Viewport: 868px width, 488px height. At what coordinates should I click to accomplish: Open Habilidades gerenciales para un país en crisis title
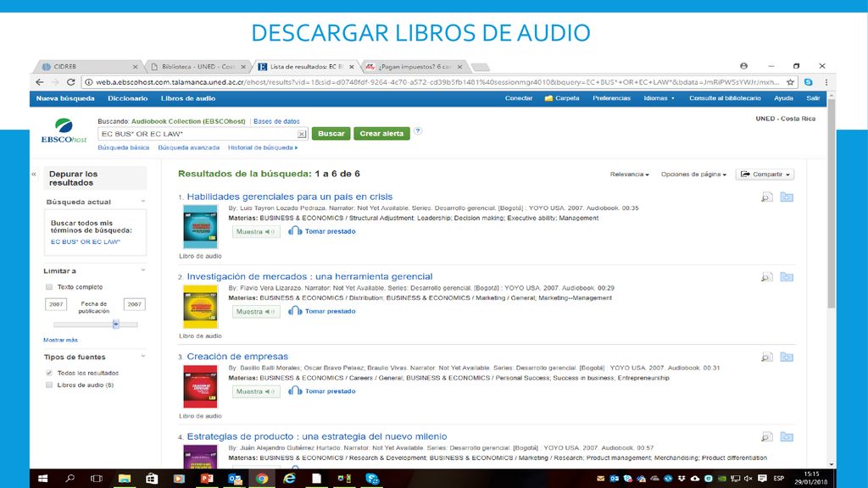290,197
